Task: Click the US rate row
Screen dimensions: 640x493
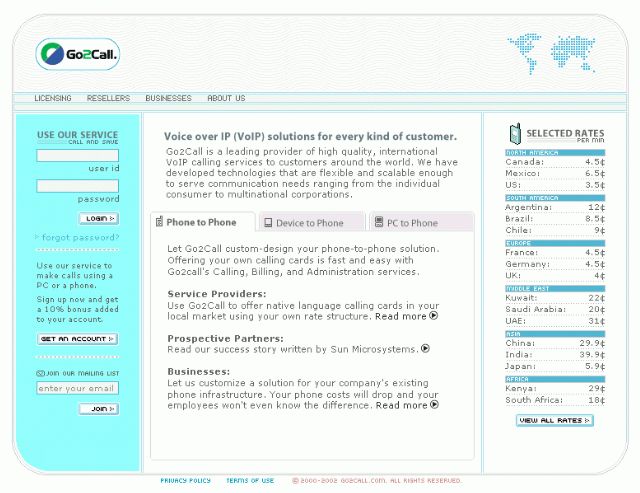Action: click(x=555, y=185)
